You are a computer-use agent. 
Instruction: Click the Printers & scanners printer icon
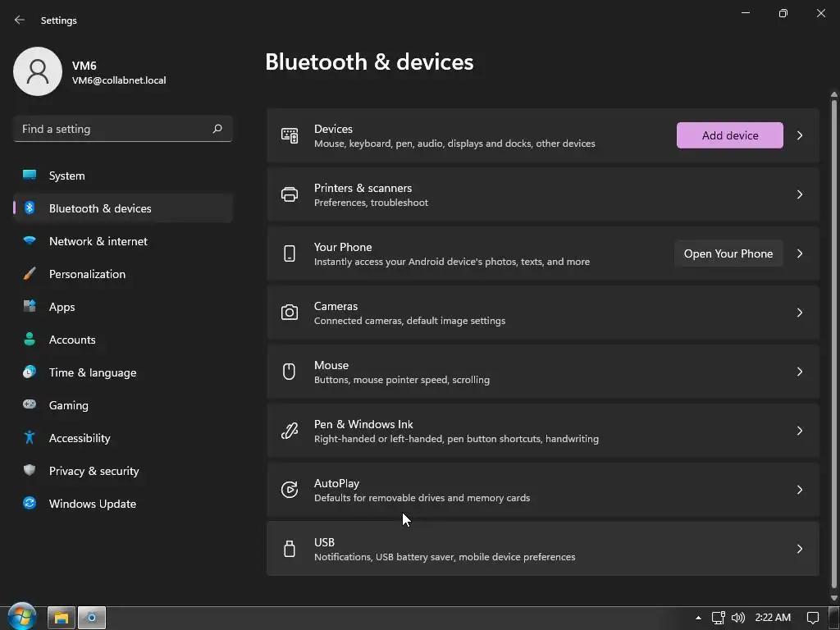(x=290, y=194)
